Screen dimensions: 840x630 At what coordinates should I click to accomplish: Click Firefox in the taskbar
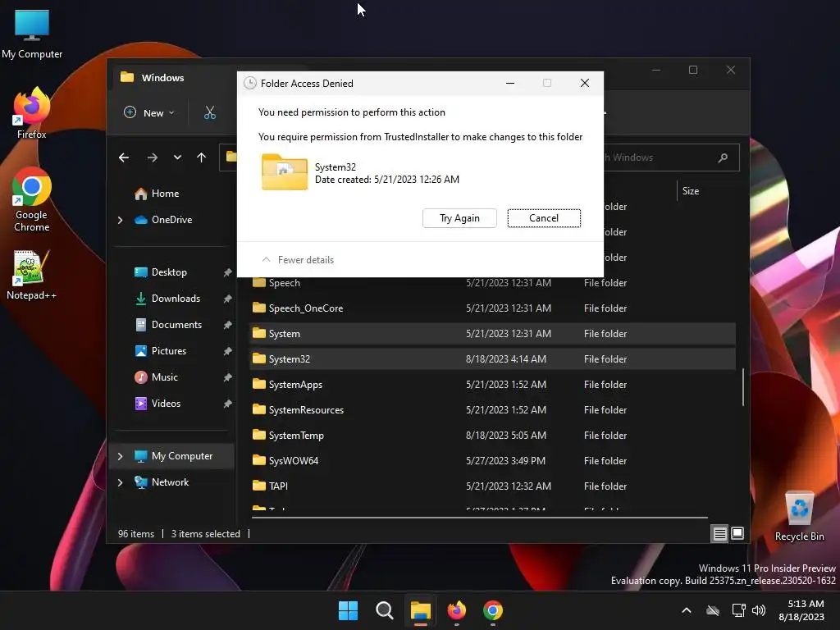coord(456,610)
